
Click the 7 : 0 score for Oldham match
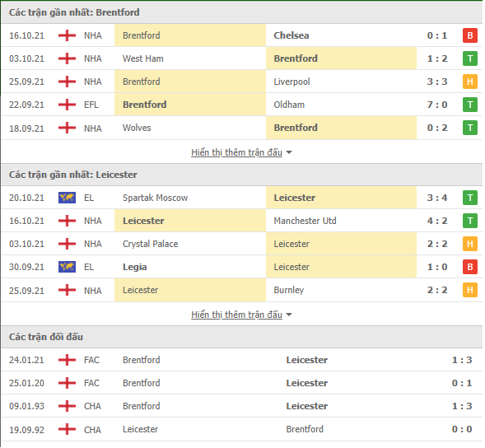pos(438,105)
